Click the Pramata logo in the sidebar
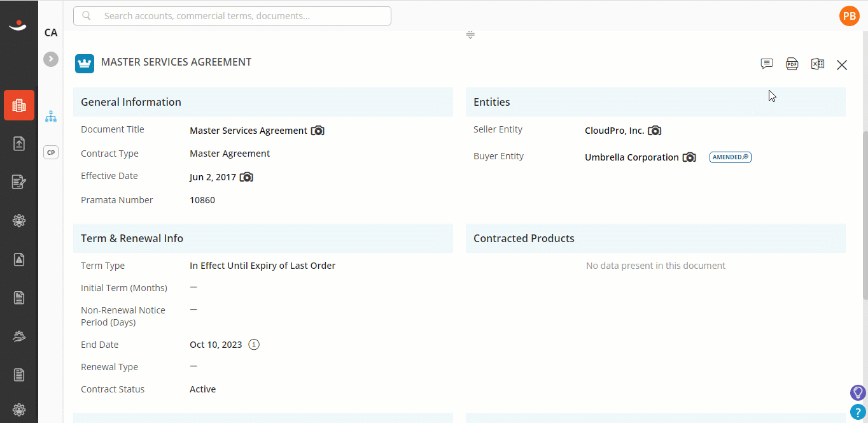 (x=18, y=25)
